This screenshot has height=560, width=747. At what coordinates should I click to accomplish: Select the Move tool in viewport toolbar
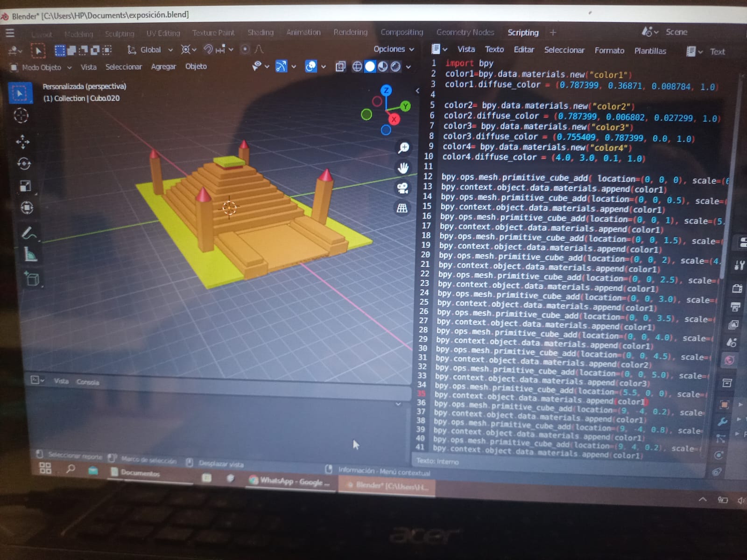pyautogui.click(x=22, y=141)
